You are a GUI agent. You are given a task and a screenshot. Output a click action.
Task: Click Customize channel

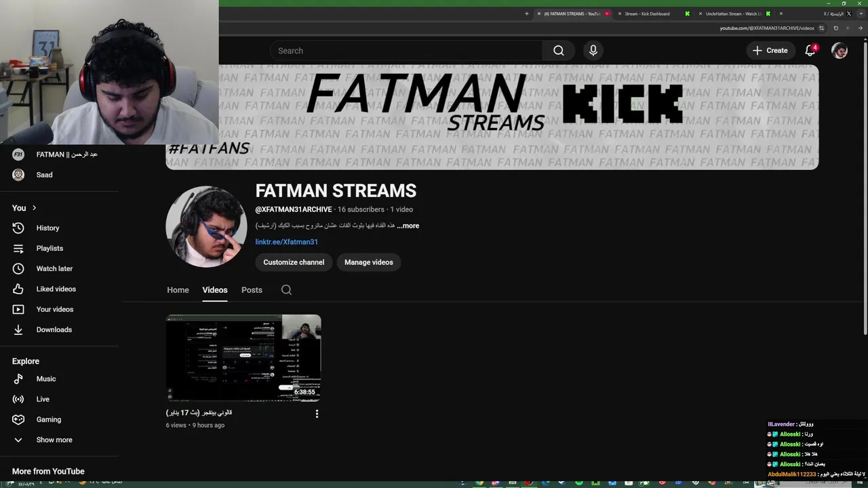294,262
